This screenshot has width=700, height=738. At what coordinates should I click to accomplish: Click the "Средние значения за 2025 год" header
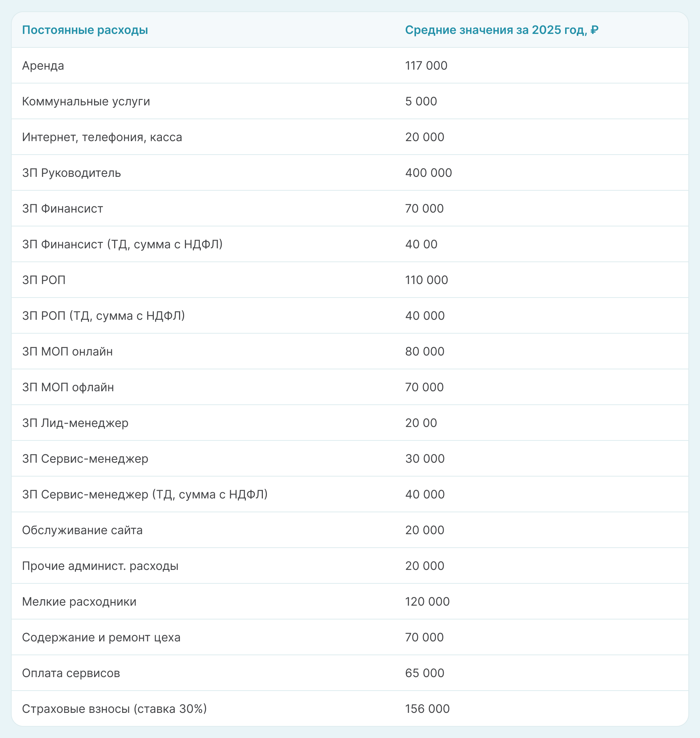tap(502, 30)
